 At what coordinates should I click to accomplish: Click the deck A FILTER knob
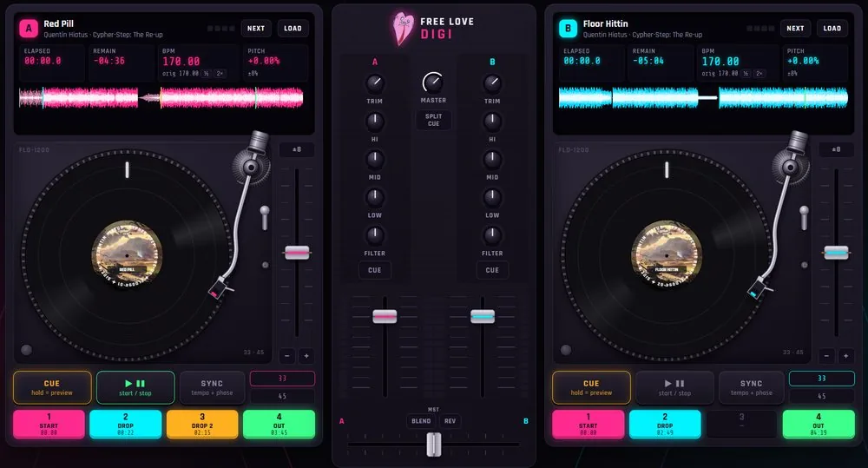tap(375, 234)
